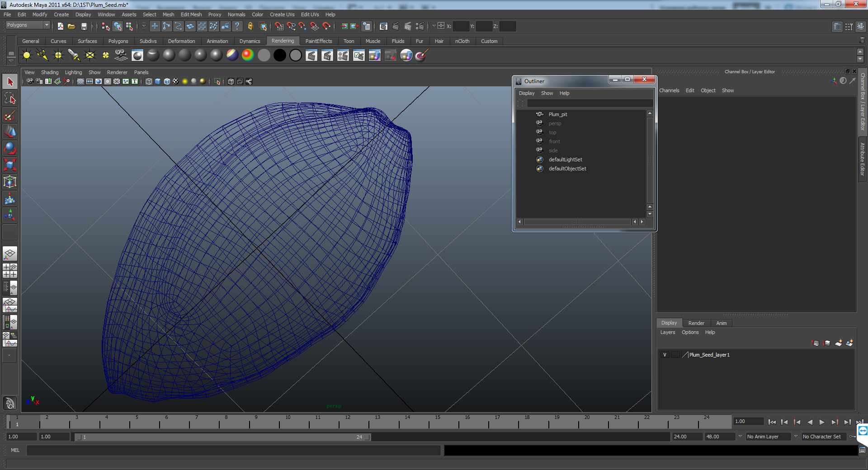Click the MEL command input field
The height and width of the screenshot is (470, 868).
(x=233, y=450)
